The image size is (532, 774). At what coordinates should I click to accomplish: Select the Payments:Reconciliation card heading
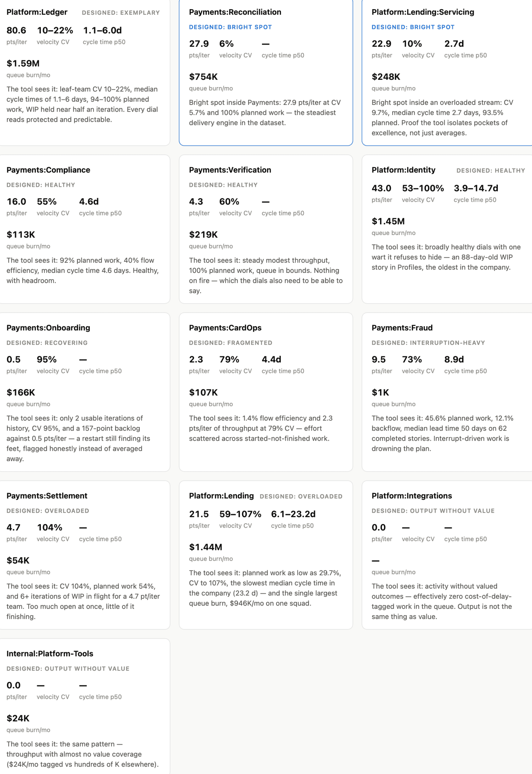pos(235,12)
